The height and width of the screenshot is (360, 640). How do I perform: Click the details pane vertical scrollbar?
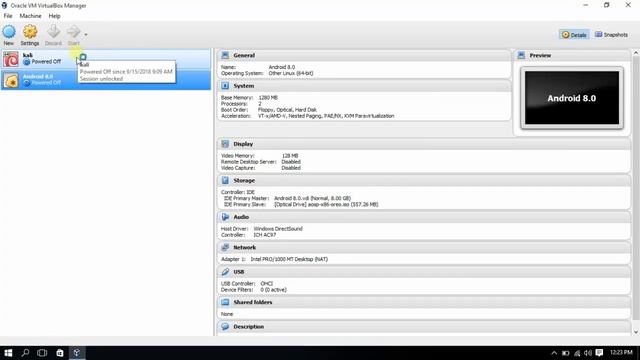[636, 188]
